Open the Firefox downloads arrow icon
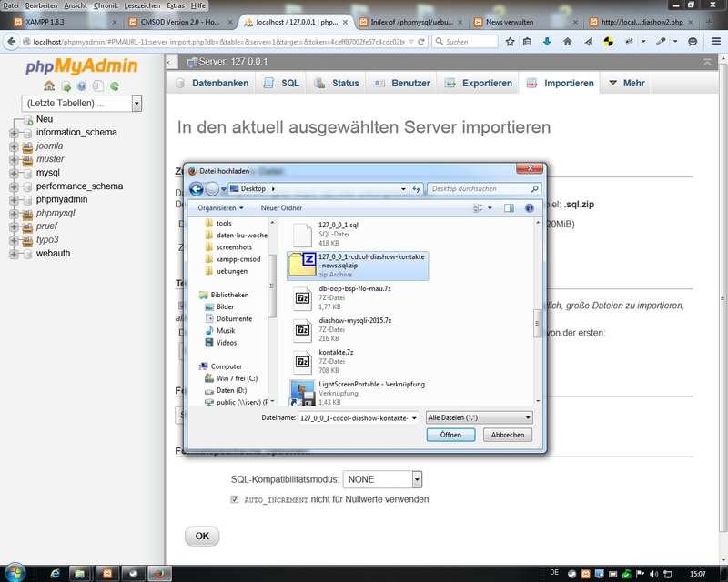This screenshot has width=728, height=582. [547, 42]
